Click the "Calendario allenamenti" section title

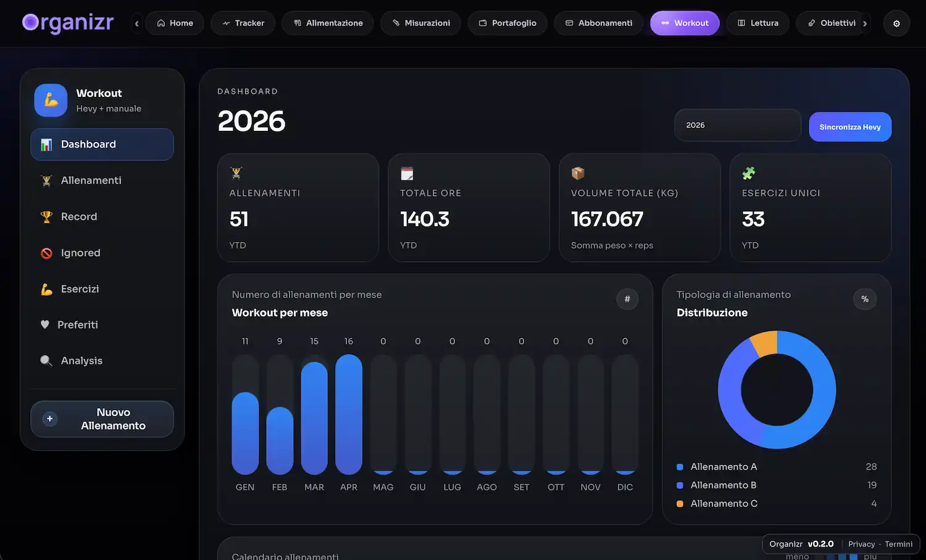pos(285,556)
